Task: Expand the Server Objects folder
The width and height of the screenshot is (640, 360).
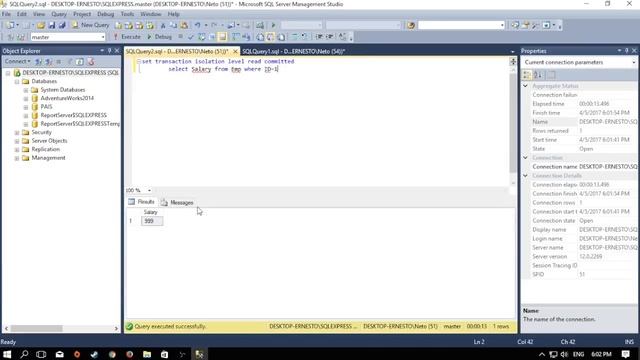Action: pos(17,141)
